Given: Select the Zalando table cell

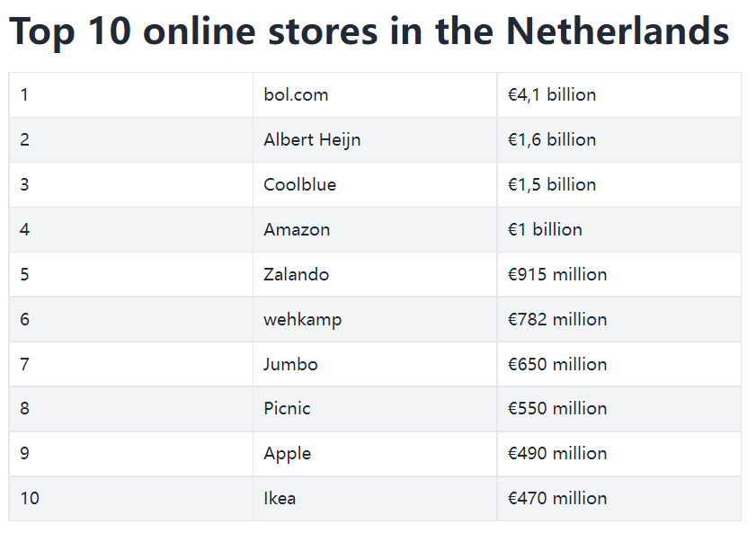Looking at the screenshot, I should 296,275.
